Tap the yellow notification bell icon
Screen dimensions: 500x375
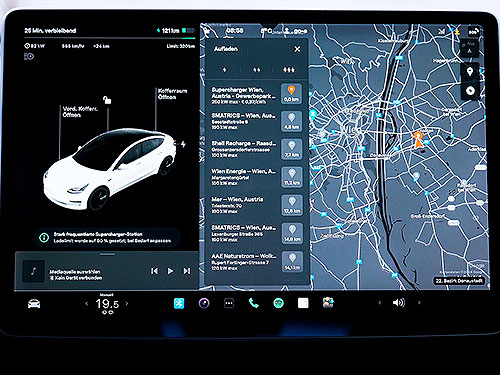coord(457,32)
